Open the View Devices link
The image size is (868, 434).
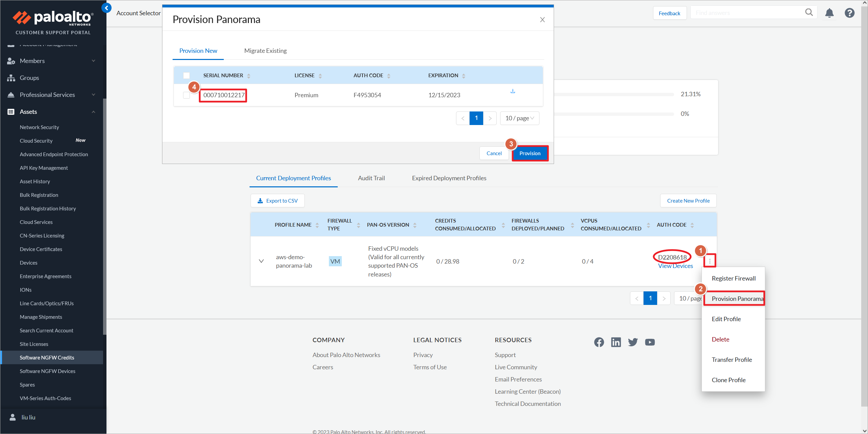(675, 266)
